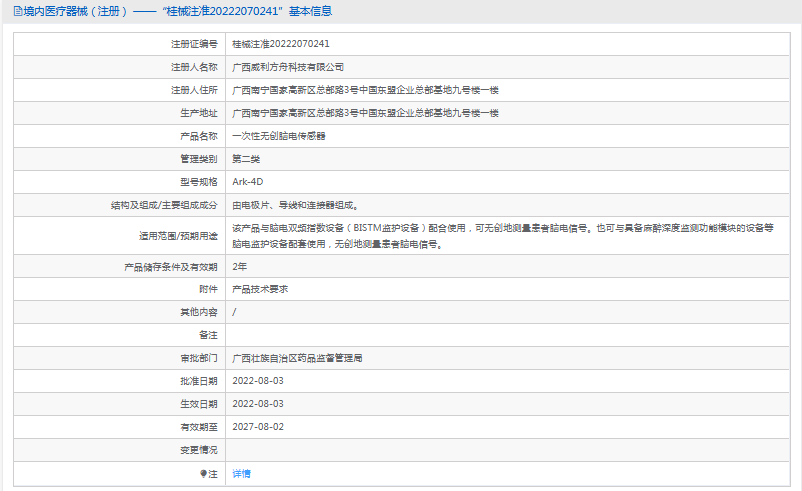802x491 pixels.
Task: Click the intended use description paragraph
Action: [503, 236]
